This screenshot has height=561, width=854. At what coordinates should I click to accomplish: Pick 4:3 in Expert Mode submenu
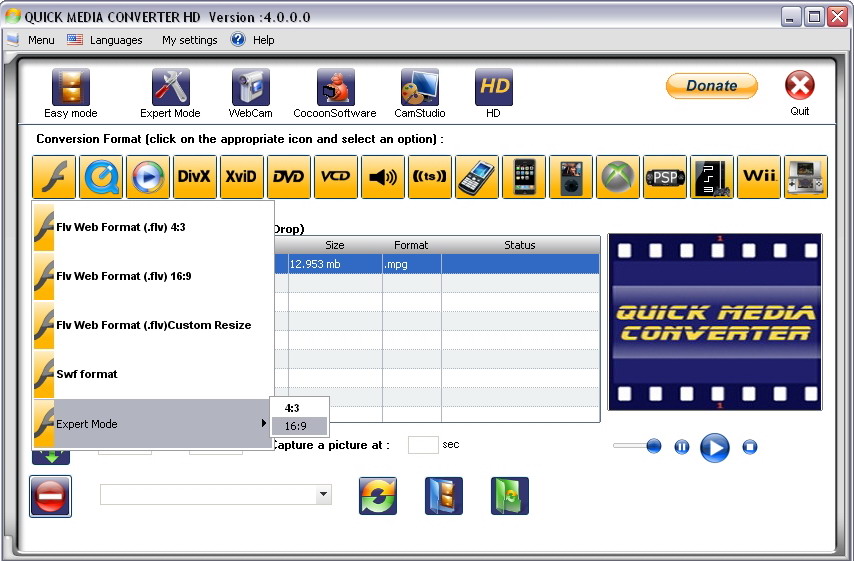[x=299, y=408]
